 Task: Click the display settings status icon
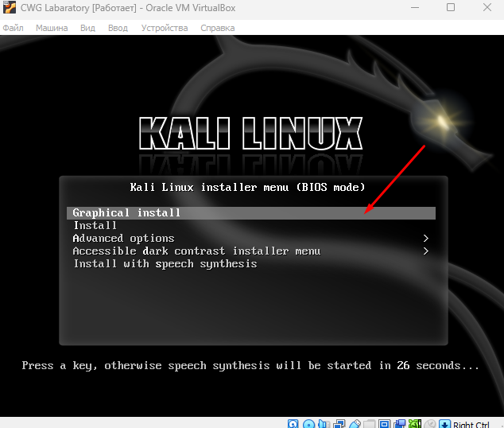pyautogui.click(x=384, y=425)
